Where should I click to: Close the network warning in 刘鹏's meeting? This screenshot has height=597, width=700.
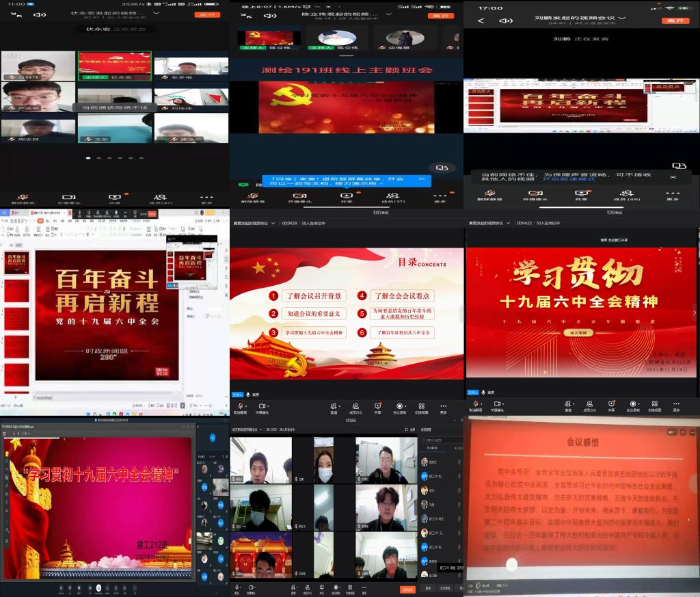point(673,177)
